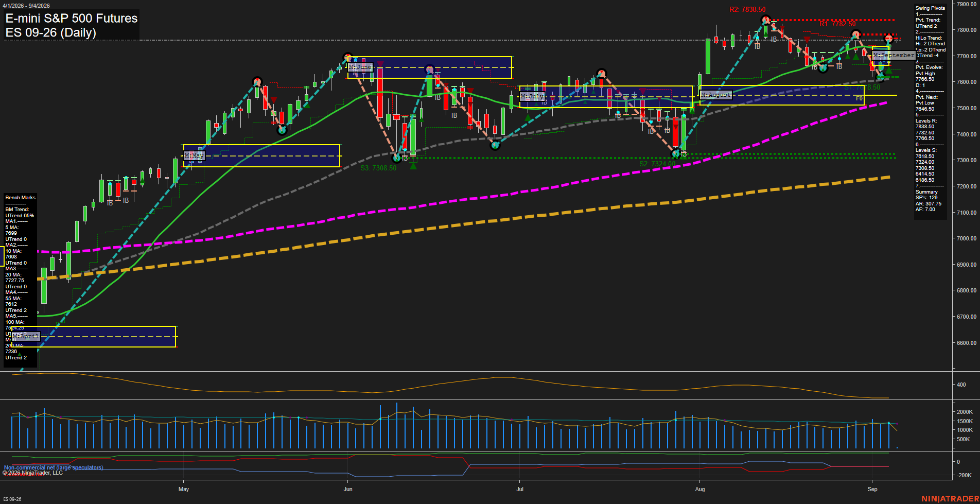The image size is (980, 504).
Task: Click the M:May monthly range label
Action: (x=194, y=155)
